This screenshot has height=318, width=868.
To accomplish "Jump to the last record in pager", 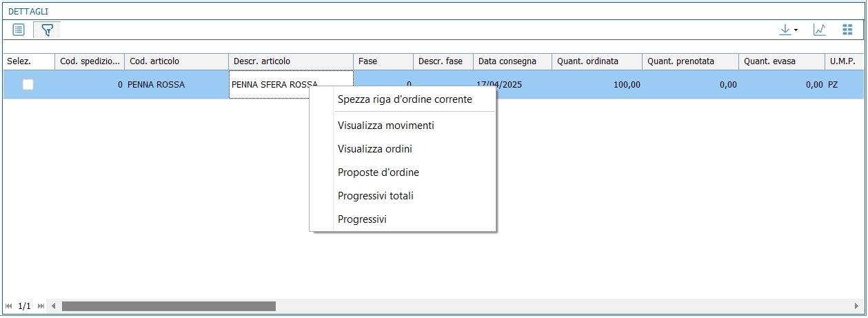I will pyautogui.click(x=41, y=306).
